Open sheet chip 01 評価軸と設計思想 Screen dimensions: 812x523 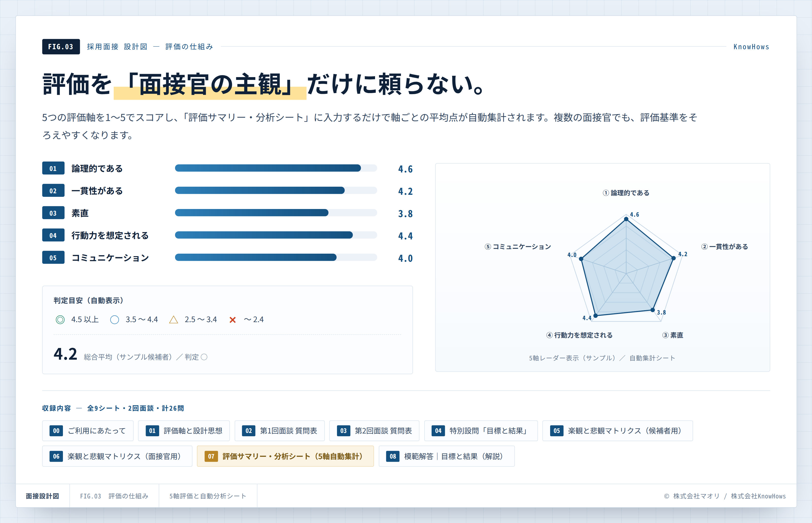coord(184,431)
